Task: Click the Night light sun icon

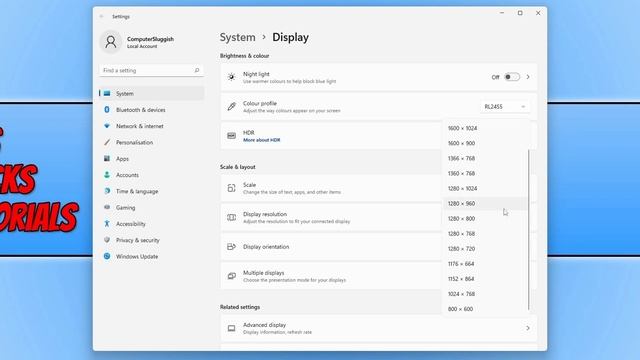Action: click(231, 77)
